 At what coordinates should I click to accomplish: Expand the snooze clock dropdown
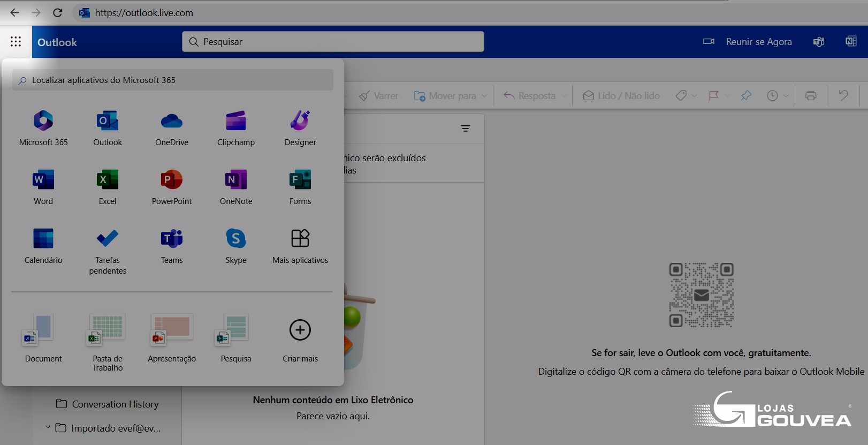(786, 96)
